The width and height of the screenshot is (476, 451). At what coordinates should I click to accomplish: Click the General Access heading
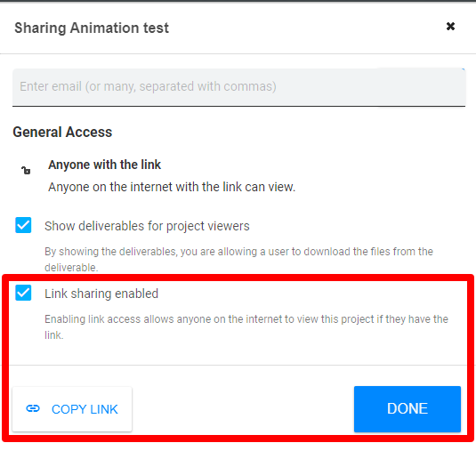coord(62,132)
